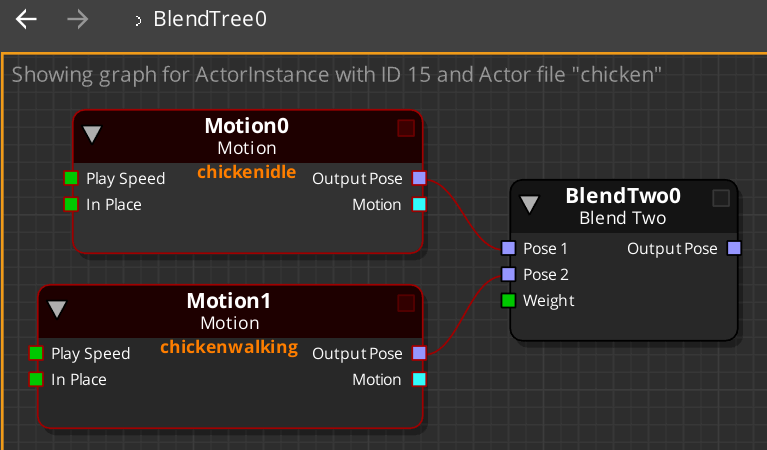Select the Motion0 node title
Screen dimensions: 767x450
[x=246, y=127]
